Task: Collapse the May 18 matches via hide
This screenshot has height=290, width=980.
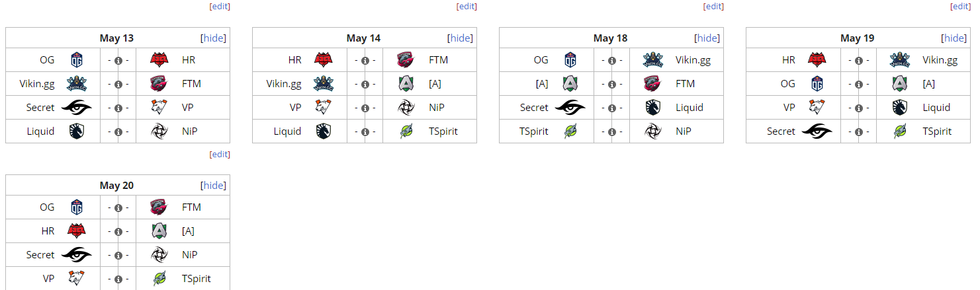Action: click(x=707, y=38)
